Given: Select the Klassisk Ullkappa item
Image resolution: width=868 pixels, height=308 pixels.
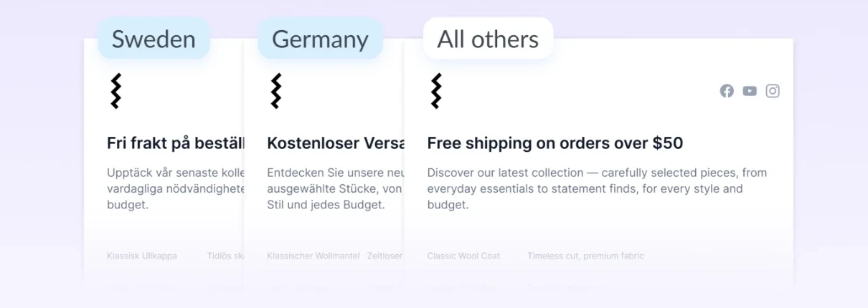Looking at the screenshot, I should click(142, 256).
